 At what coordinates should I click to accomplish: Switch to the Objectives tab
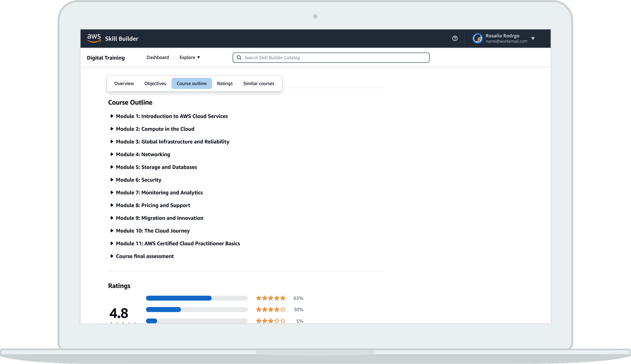click(155, 83)
